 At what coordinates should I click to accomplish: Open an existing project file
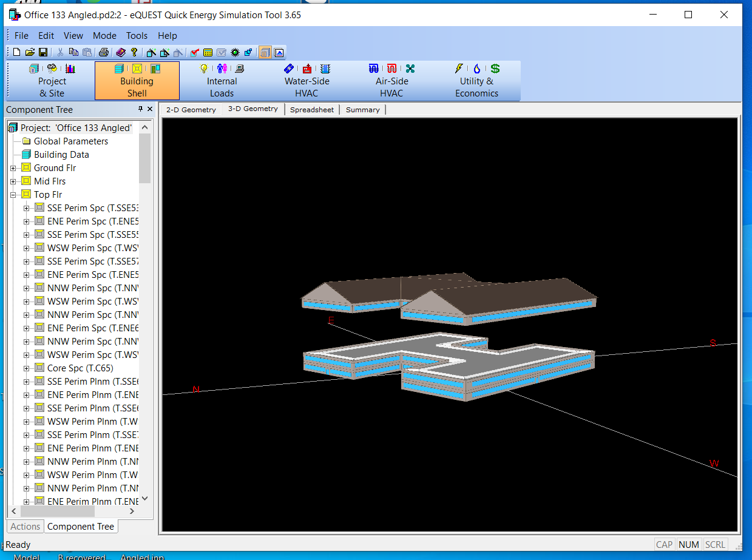30,53
